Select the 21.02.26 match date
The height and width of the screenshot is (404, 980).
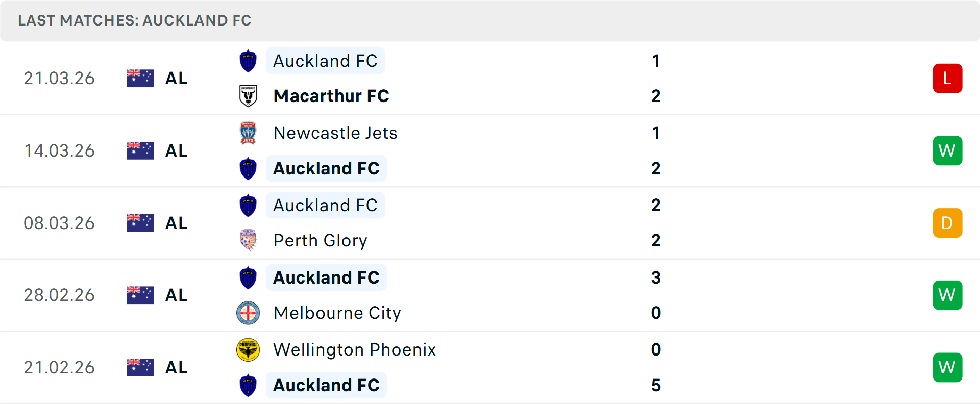[59, 367]
